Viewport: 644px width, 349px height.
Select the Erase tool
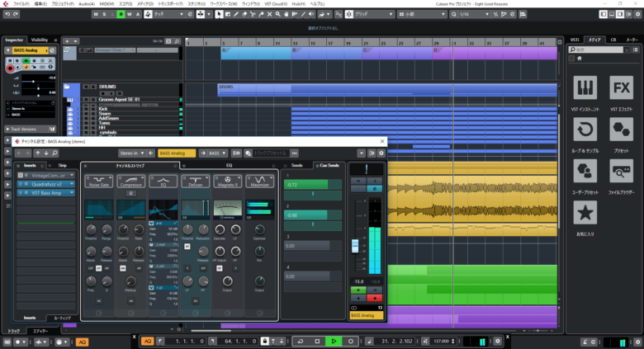(244, 14)
